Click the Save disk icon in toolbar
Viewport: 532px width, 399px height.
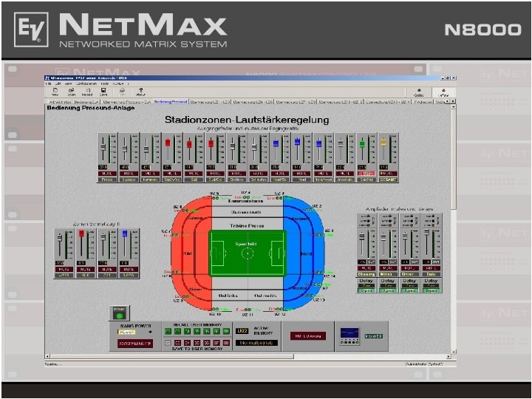pyautogui.click(x=103, y=92)
